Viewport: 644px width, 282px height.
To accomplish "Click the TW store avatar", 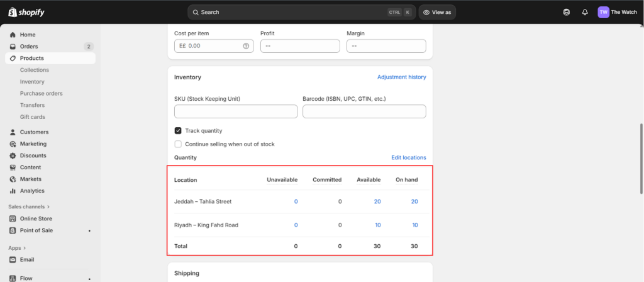I will pos(603,12).
